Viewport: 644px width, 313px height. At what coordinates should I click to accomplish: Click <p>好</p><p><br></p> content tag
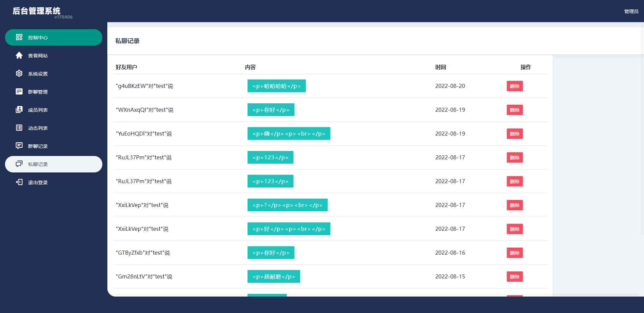(289, 229)
